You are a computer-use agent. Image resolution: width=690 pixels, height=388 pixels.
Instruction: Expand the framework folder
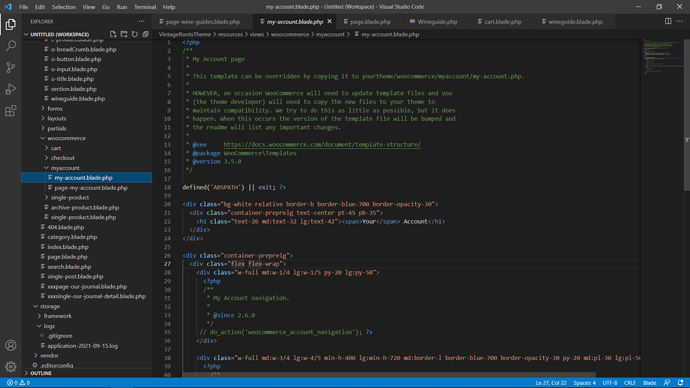[57, 316]
